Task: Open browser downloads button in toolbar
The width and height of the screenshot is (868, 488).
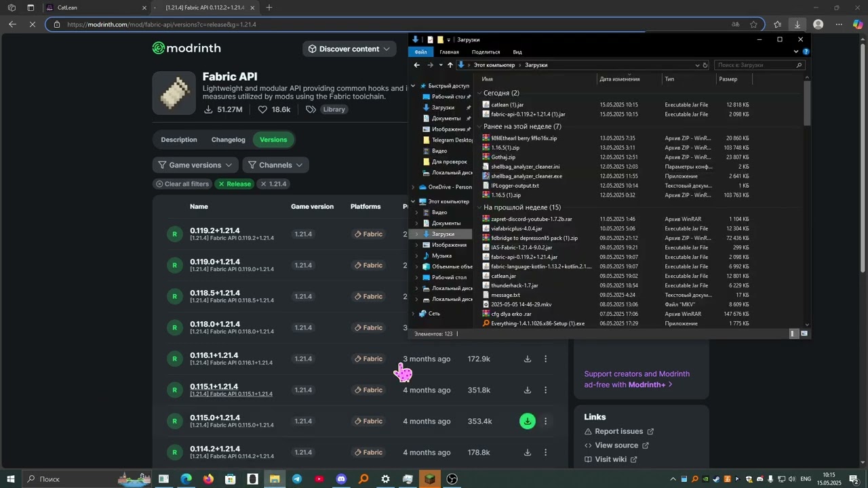Action: [x=797, y=24]
